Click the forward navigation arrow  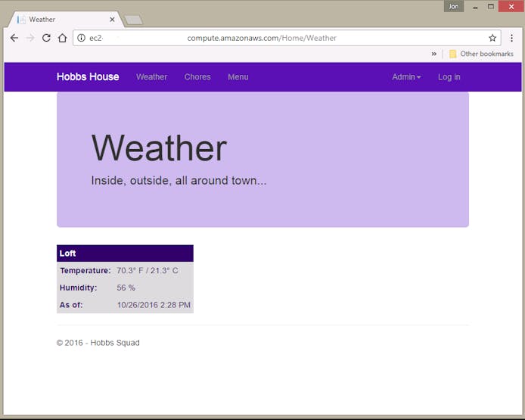(30, 38)
